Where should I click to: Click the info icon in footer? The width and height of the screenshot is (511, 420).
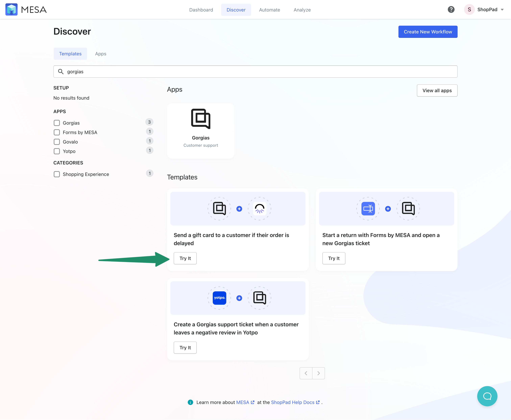[x=190, y=402]
